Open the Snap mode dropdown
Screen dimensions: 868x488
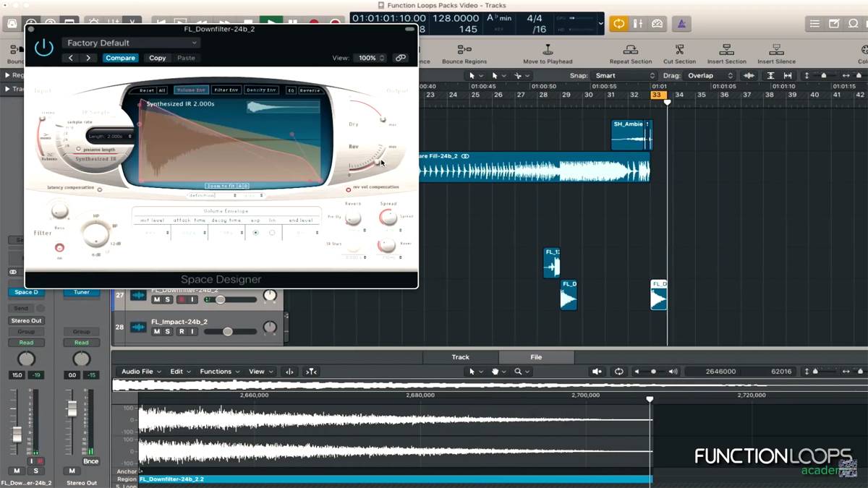623,76
